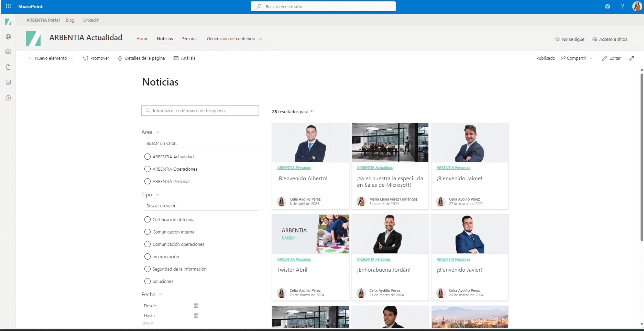
Task: Click the search icon in top site search
Action: coord(259,7)
